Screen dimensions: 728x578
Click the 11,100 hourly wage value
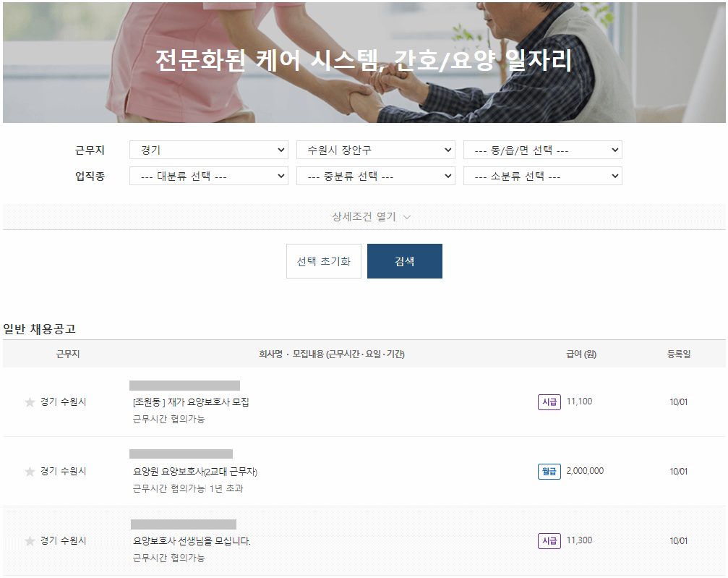tap(579, 401)
